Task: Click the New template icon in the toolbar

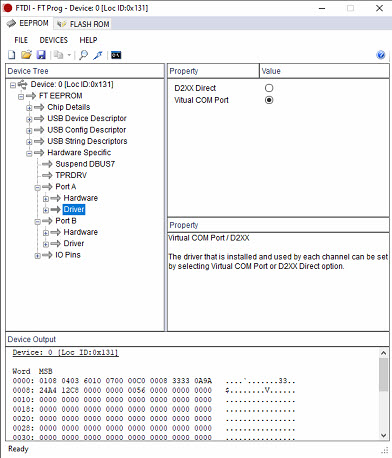Action: pos(12,55)
